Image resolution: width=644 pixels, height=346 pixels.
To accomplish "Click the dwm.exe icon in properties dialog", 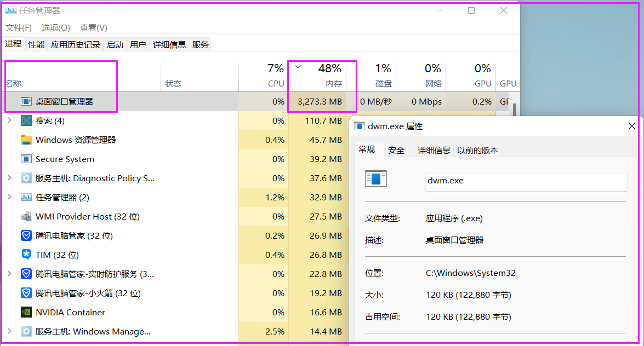I will 376,178.
